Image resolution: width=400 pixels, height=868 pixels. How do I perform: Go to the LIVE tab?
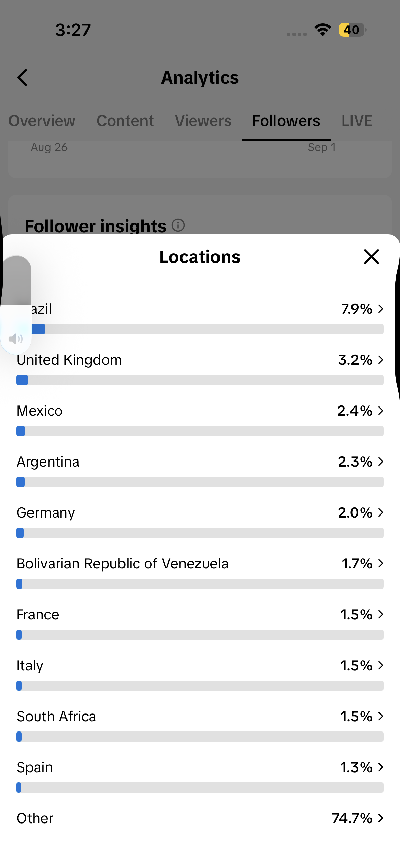pos(357,121)
